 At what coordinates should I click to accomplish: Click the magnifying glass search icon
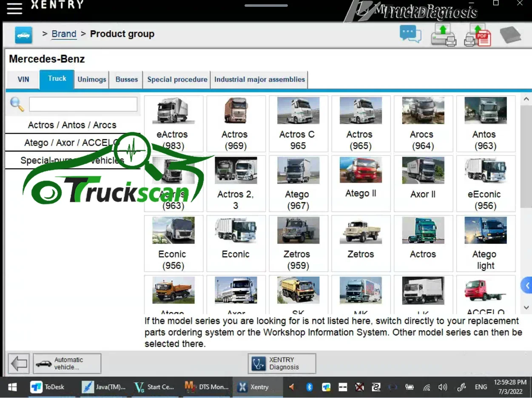[x=17, y=104]
